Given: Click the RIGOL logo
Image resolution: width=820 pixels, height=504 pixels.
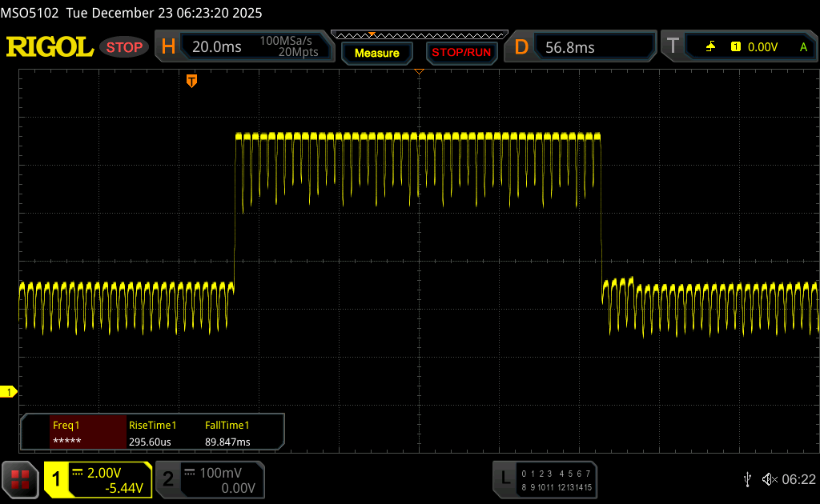Looking at the screenshot, I should coord(50,47).
